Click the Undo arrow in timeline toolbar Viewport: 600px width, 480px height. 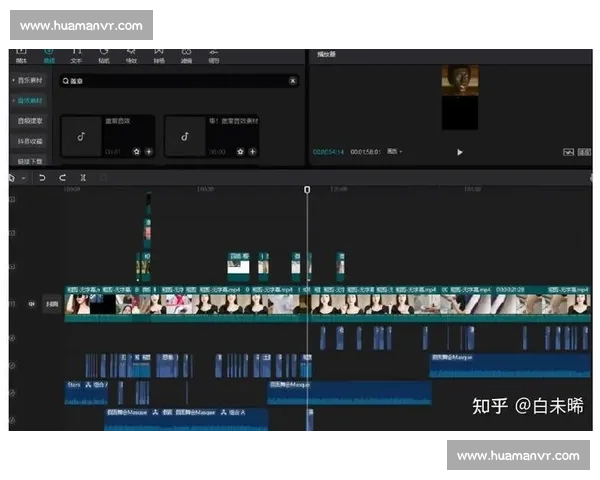[x=42, y=177]
